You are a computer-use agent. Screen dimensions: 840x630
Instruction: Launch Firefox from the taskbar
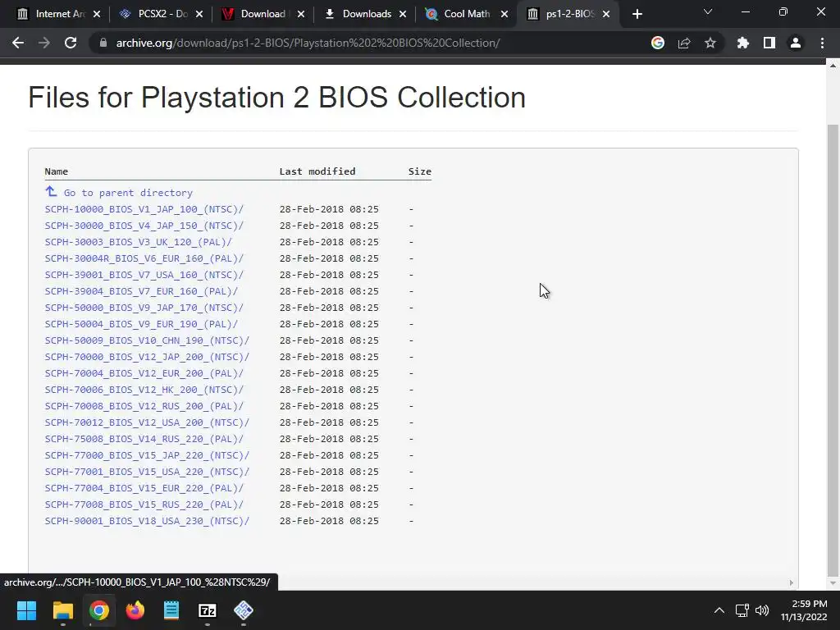point(135,610)
